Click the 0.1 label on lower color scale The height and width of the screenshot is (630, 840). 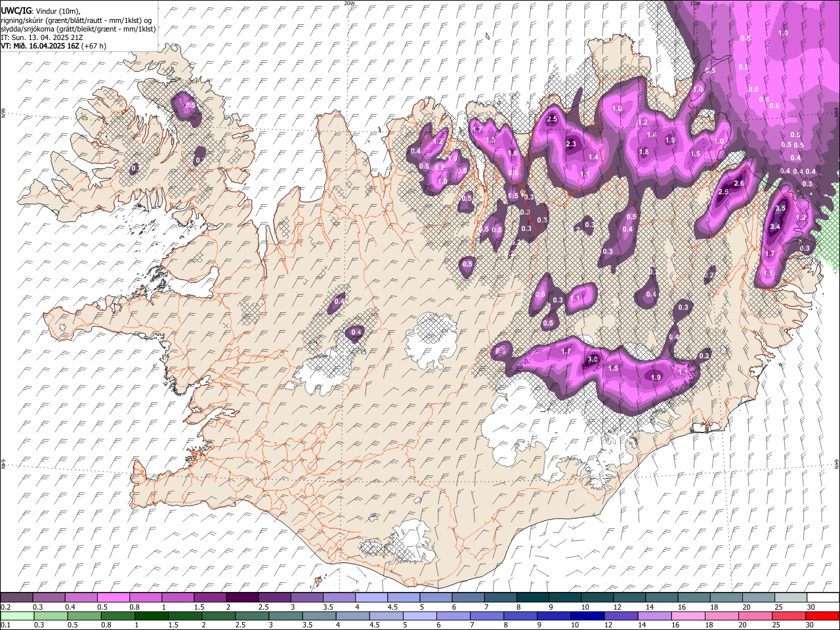[5, 625]
